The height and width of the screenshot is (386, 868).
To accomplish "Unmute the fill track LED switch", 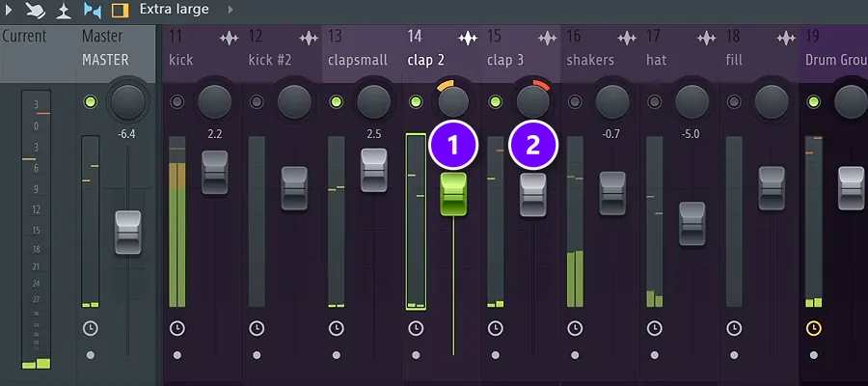I will click(734, 102).
